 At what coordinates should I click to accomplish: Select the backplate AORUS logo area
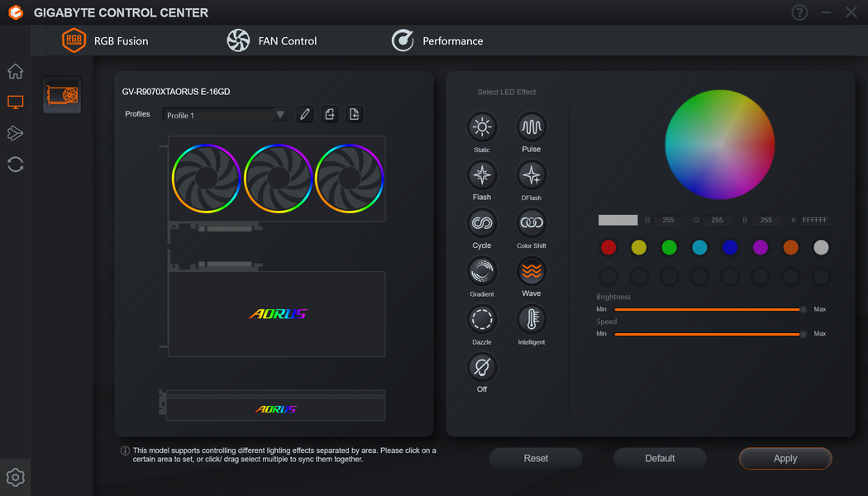[x=277, y=314]
